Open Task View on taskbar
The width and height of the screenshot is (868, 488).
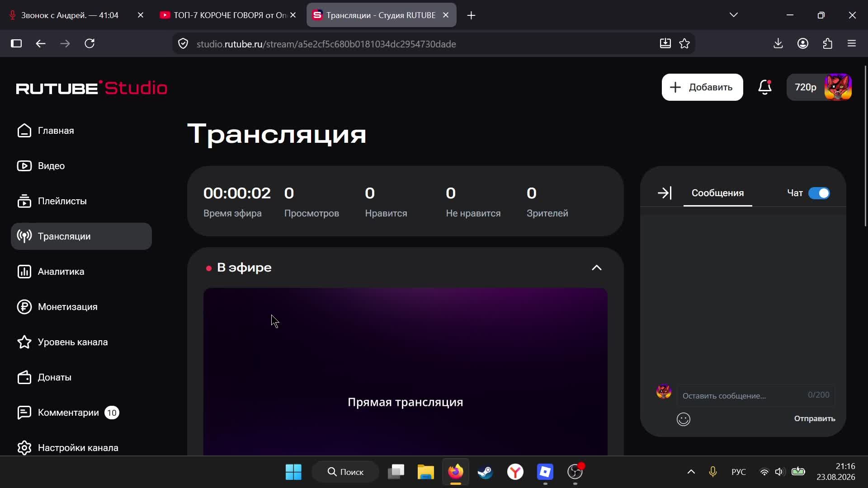pos(396,472)
